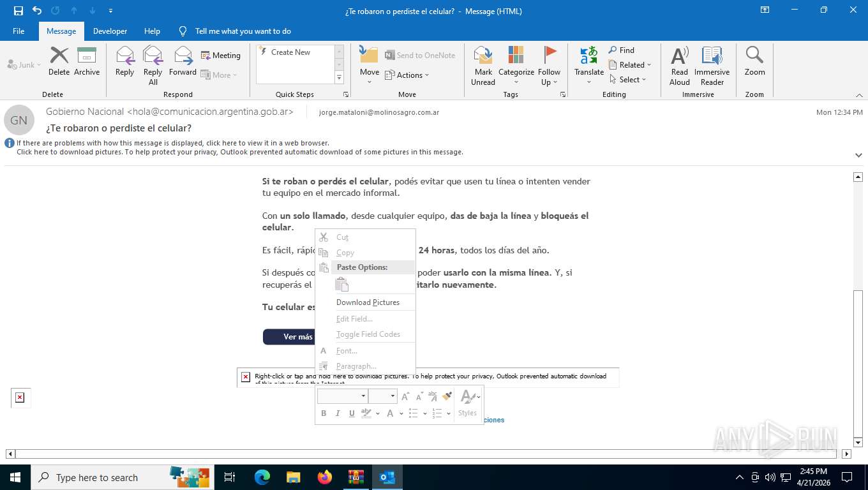Click the Windows Start button
The width and height of the screenshot is (868, 490).
tap(15, 477)
